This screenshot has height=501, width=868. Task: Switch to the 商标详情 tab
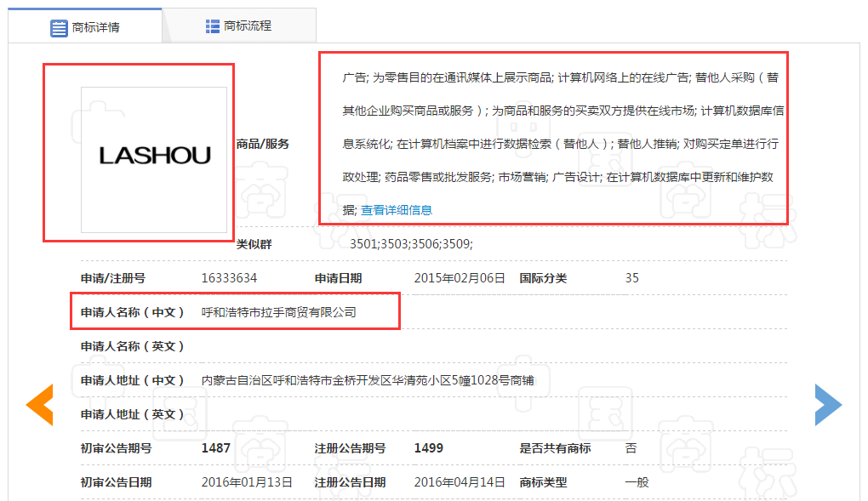pyautogui.click(x=85, y=26)
